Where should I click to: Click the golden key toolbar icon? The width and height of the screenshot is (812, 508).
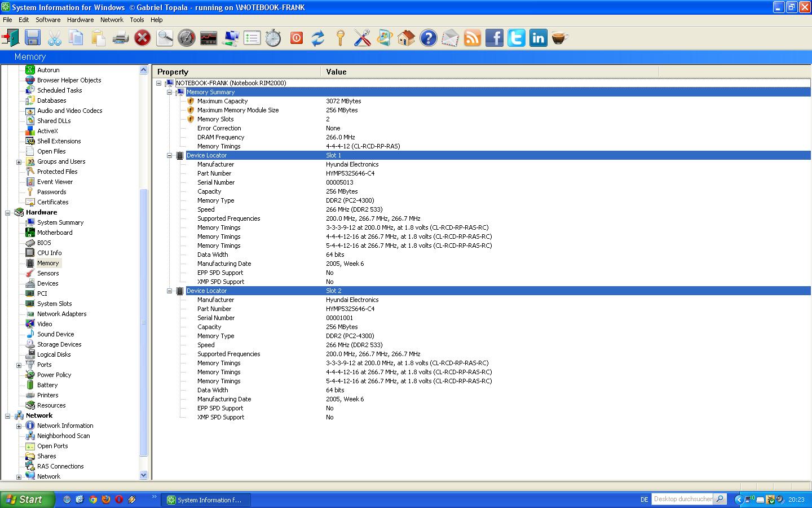pyautogui.click(x=340, y=38)
